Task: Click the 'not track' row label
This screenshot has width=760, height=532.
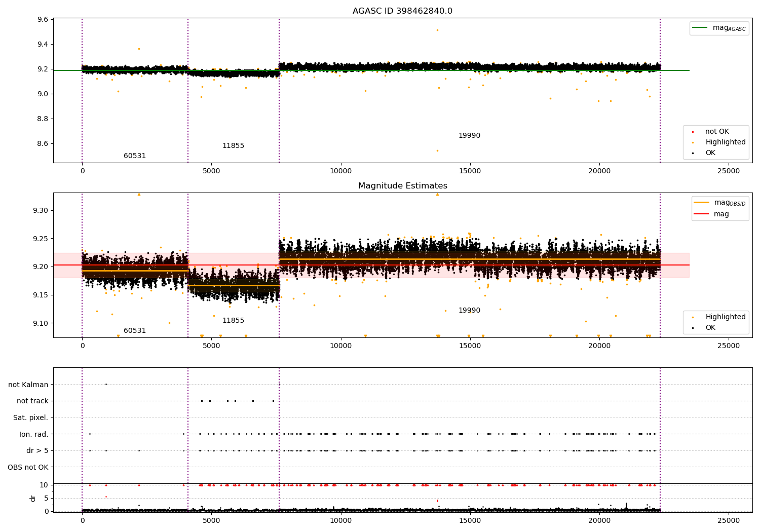Action: [32, 401]
